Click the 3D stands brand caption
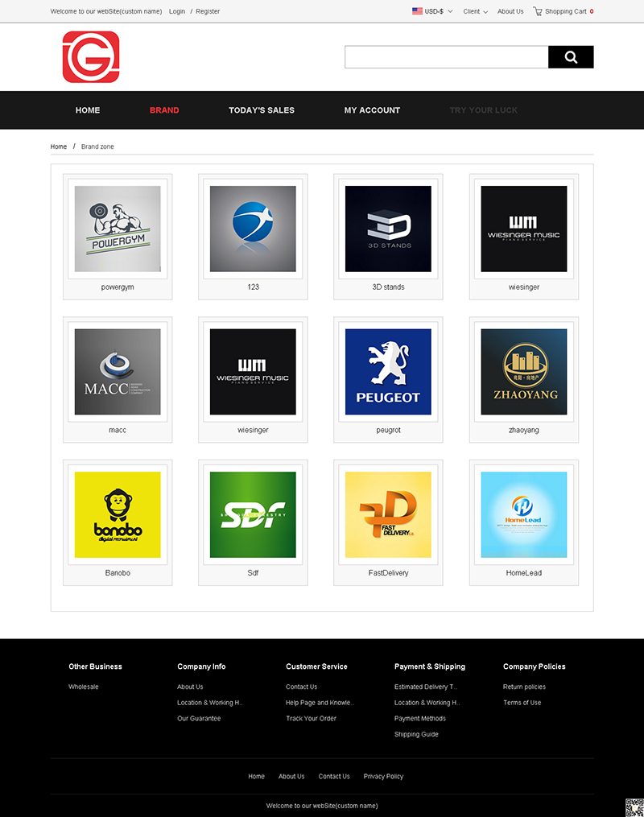This screenshot has height=817, width=644. [388, 287]
